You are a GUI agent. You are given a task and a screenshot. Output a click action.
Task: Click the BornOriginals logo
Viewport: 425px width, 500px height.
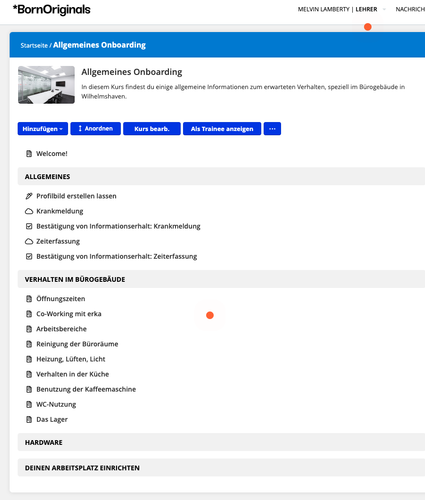(x=52, y=10)
